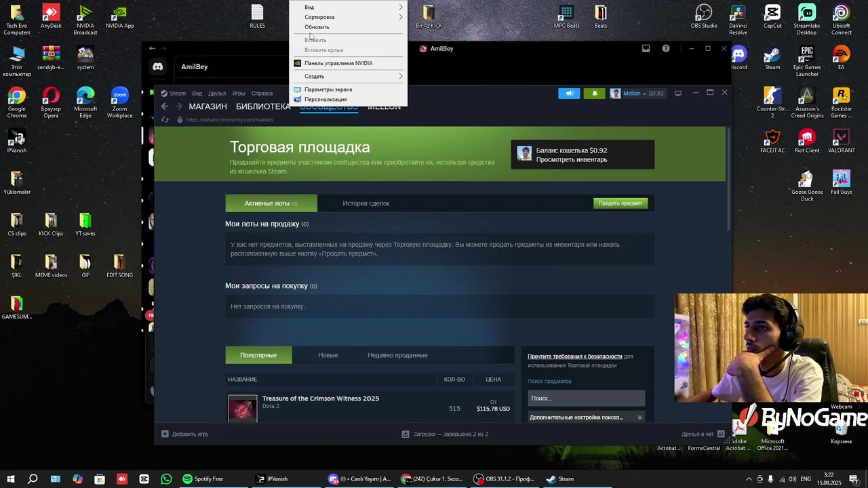Open Streamlabs Desktop icon
The height and width of the screenshot is (488, 868).
[x=807, y=20]
